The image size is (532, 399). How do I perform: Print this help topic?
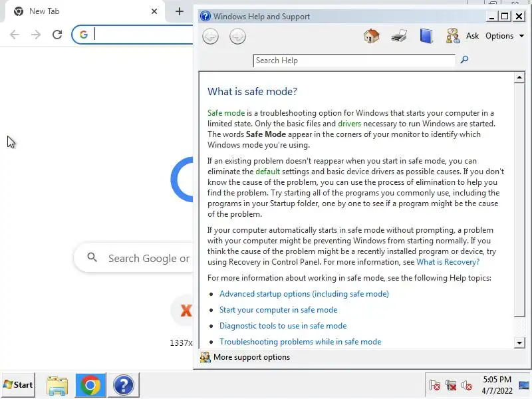tap(398, 36)
